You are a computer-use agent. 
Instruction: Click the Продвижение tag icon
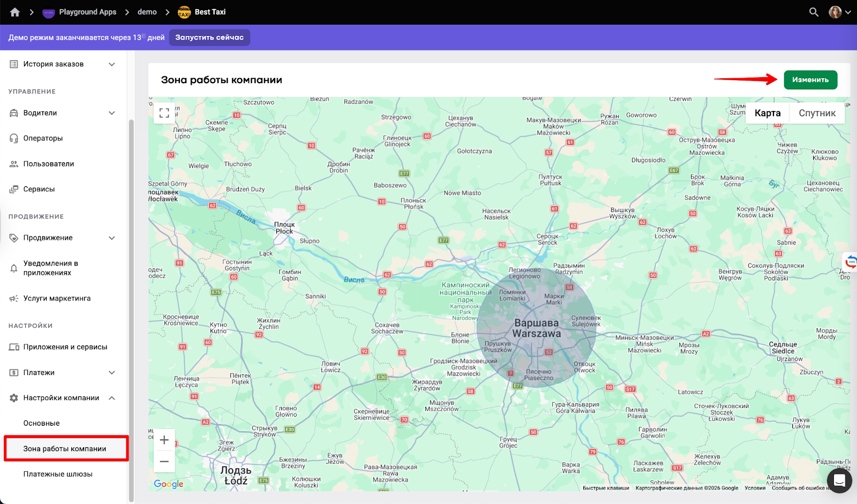(14, 238)
